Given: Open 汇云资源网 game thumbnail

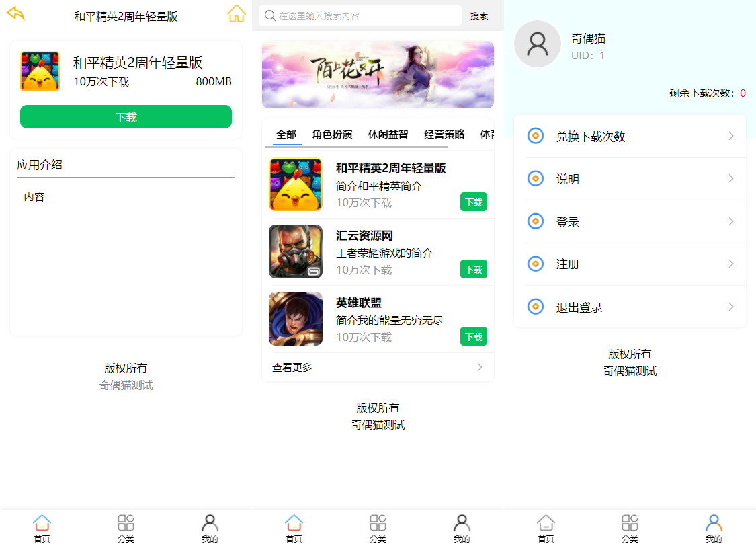Looking at the screenshot, I should pyautogui.click(x=296, y=251).
